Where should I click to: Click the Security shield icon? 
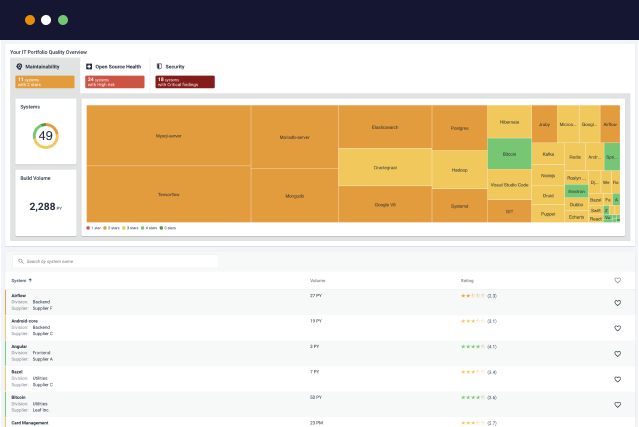(x=159, y=66)
